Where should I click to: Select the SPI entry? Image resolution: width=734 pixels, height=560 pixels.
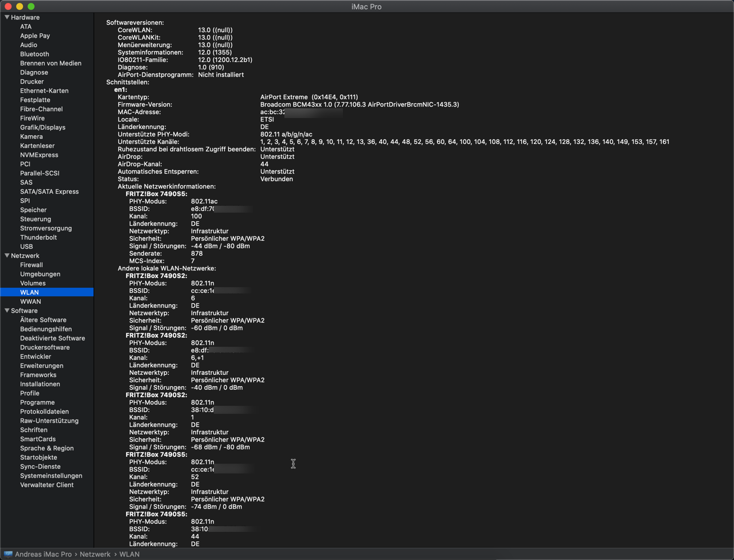click(x=25, y=201)
